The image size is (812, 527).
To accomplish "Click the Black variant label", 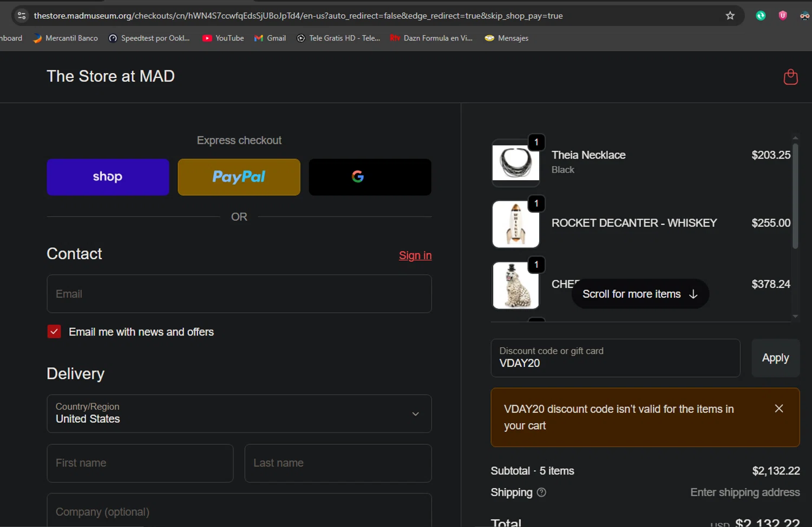I will 563,170.
